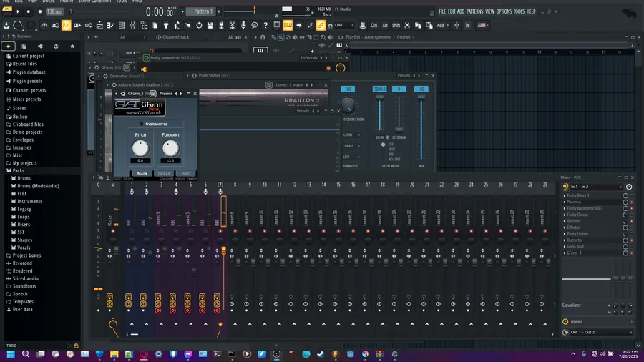Image resolution: width=644 pixels, height=362 pixels.
Task: Click the undo history circular arrow icon
Action: [199, 26]
